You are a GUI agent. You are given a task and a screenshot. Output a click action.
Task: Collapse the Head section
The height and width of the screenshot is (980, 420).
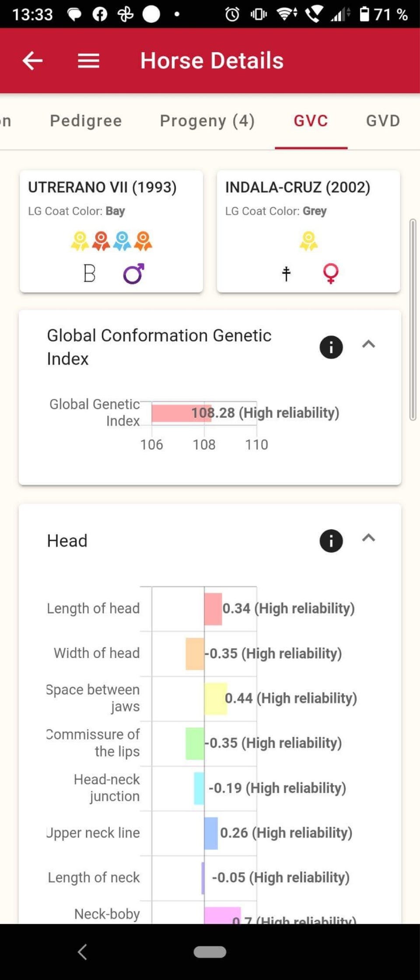click(368, 538)
